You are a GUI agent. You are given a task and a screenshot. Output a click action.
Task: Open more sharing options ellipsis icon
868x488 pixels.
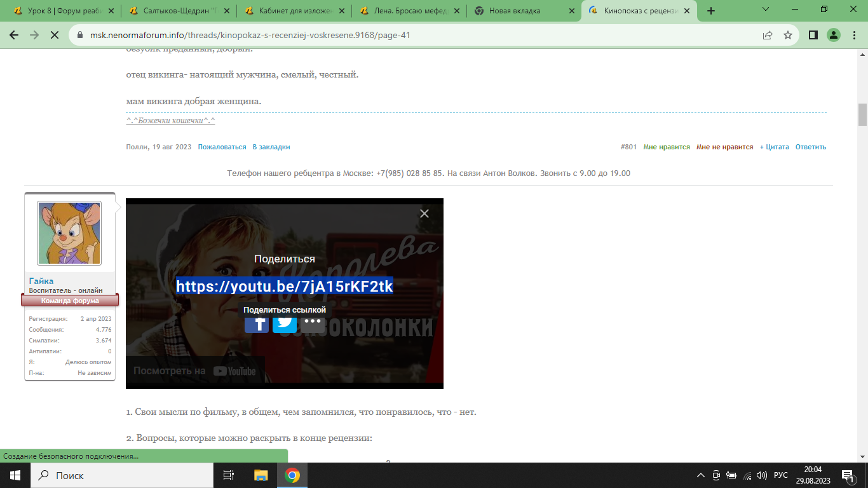[313, 323]
